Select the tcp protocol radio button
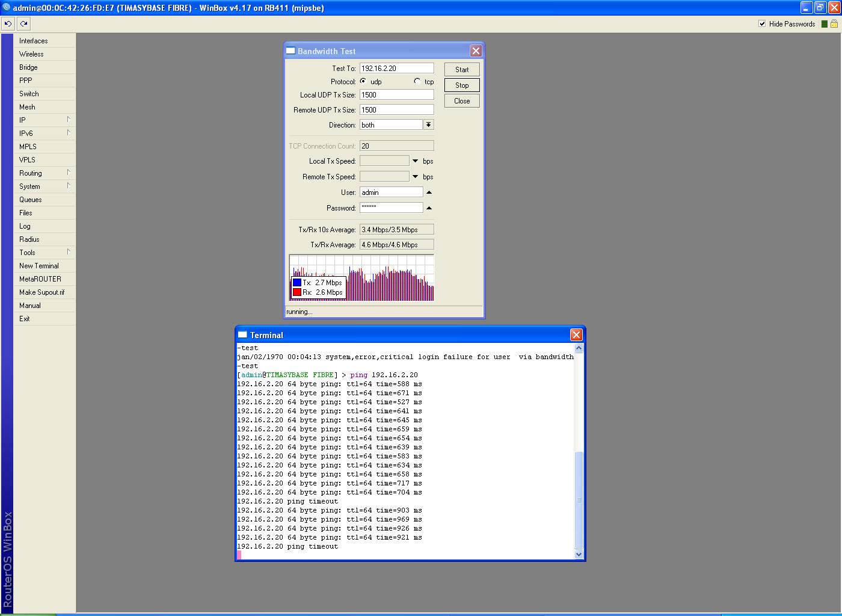Image resolution: width=842 pixels, height=616 pixels. (x=417, y=81)
